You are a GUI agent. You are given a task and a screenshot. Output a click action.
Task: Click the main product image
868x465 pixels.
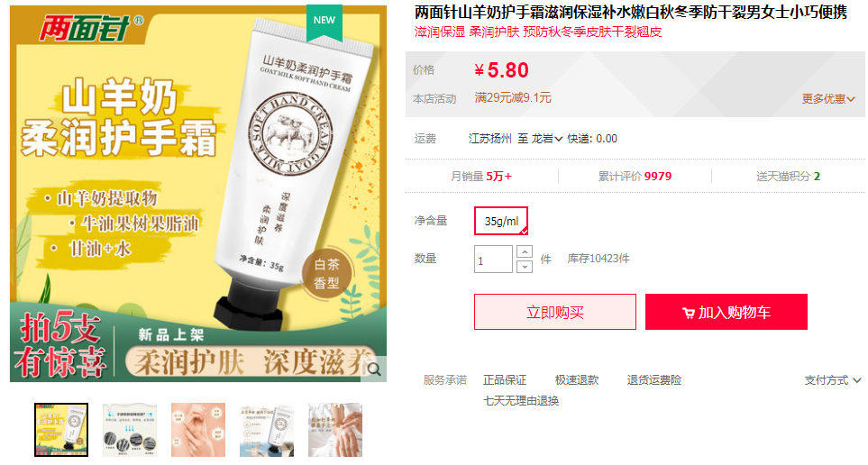(x=198, y=193)
